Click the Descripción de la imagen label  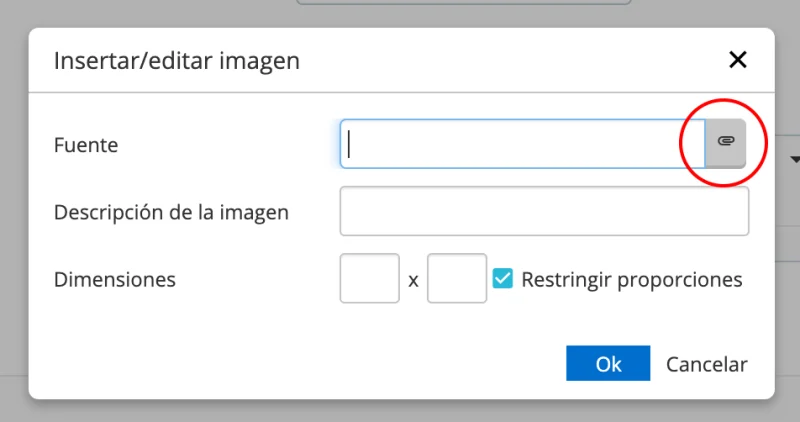coord(171,212)
